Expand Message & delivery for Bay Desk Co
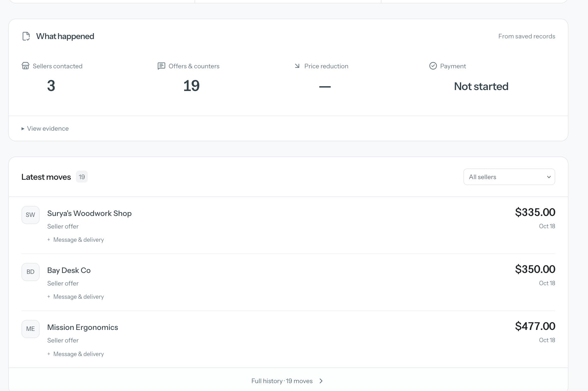 [x=76, y=297]
